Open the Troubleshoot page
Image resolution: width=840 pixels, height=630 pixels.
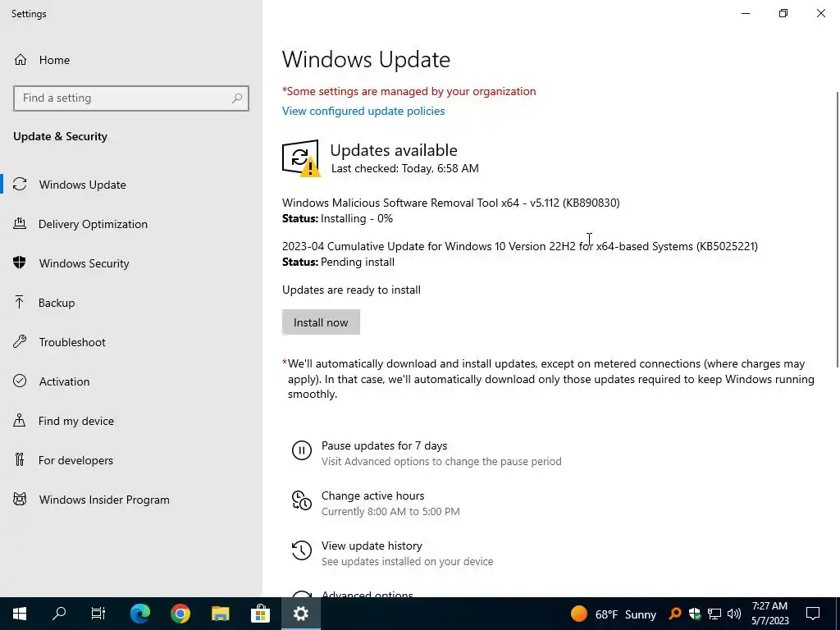point(131,342)
